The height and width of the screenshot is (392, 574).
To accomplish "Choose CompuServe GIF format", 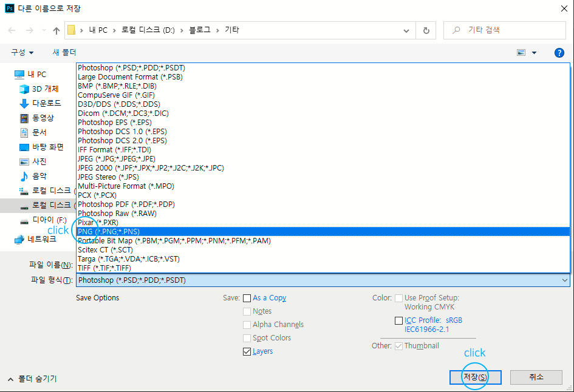I will [x=323, y=95].
